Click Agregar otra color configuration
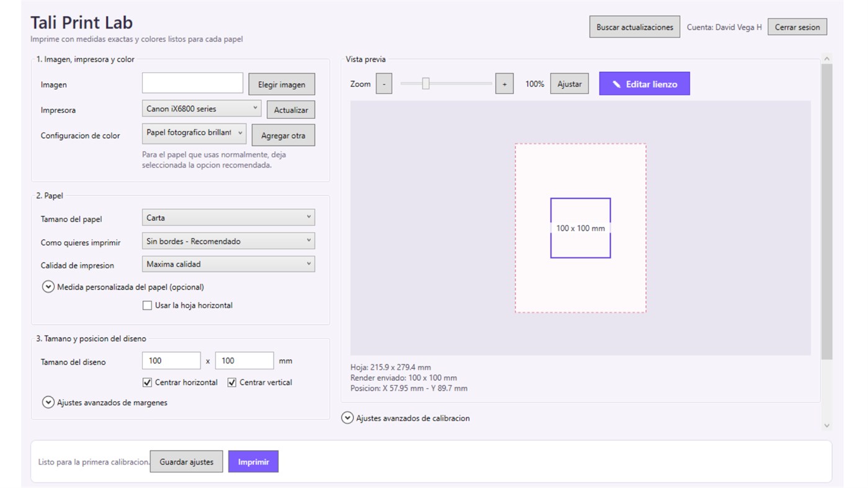 click(283, 135)
